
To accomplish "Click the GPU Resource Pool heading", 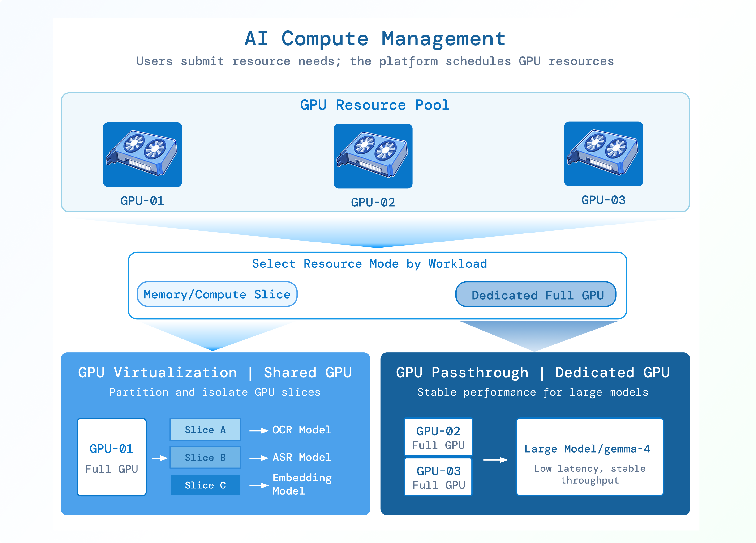I will [x=375, y=105].
